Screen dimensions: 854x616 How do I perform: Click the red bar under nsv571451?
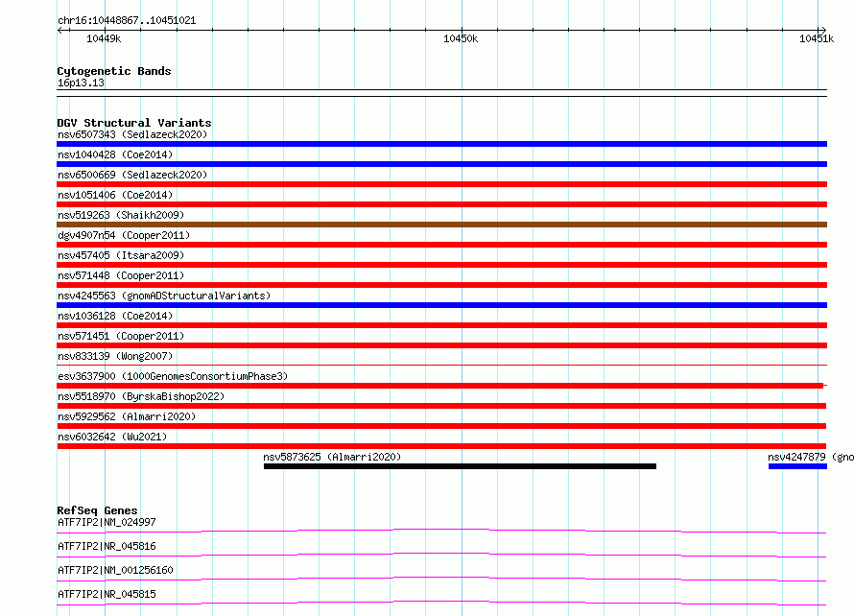pos(441,345)
